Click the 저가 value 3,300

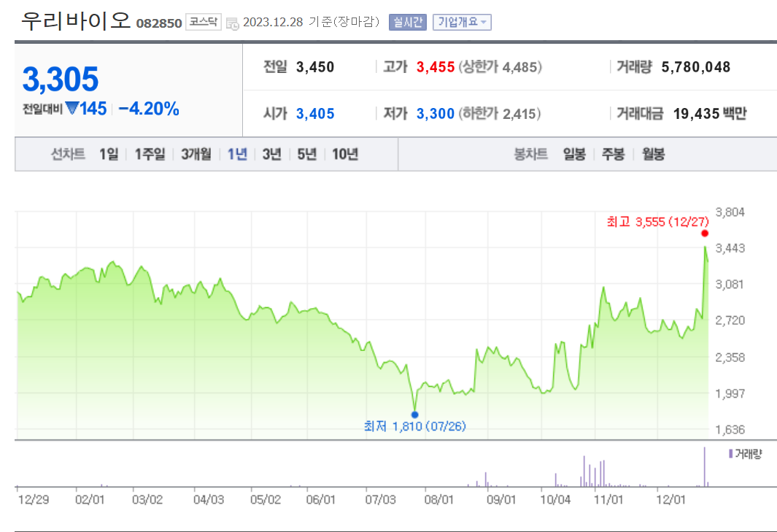(x=435, y=114)
